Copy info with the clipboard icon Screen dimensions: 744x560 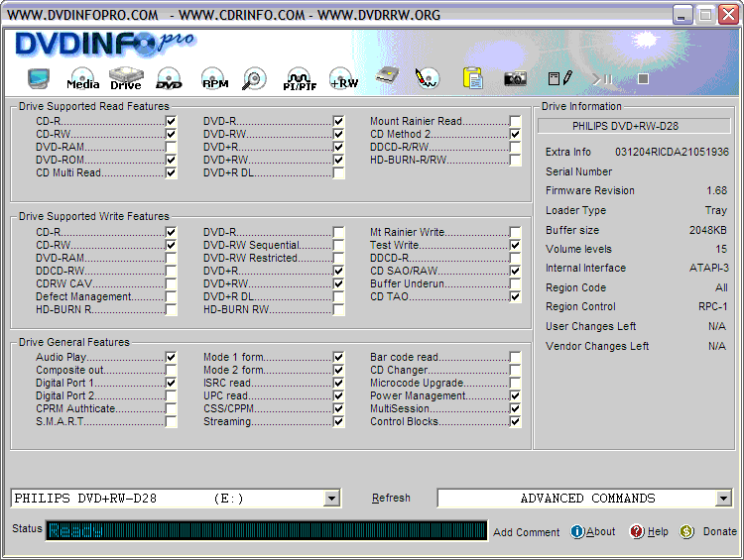(472, 78)
